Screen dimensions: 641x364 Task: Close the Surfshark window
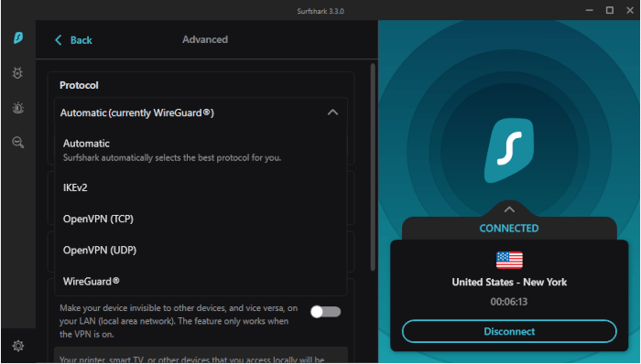pos(630,10)
